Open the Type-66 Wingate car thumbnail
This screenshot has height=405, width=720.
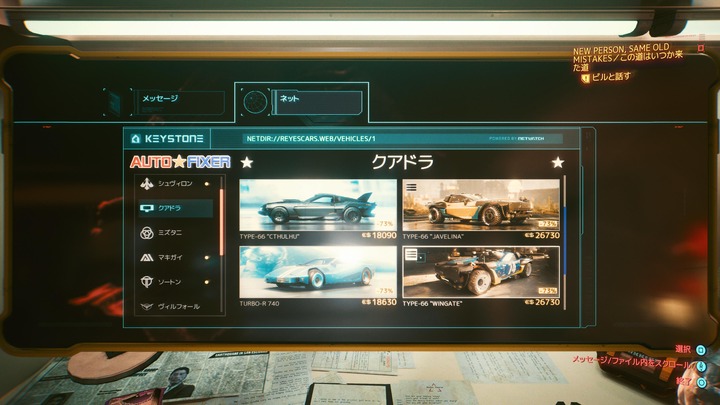[481, 272]
